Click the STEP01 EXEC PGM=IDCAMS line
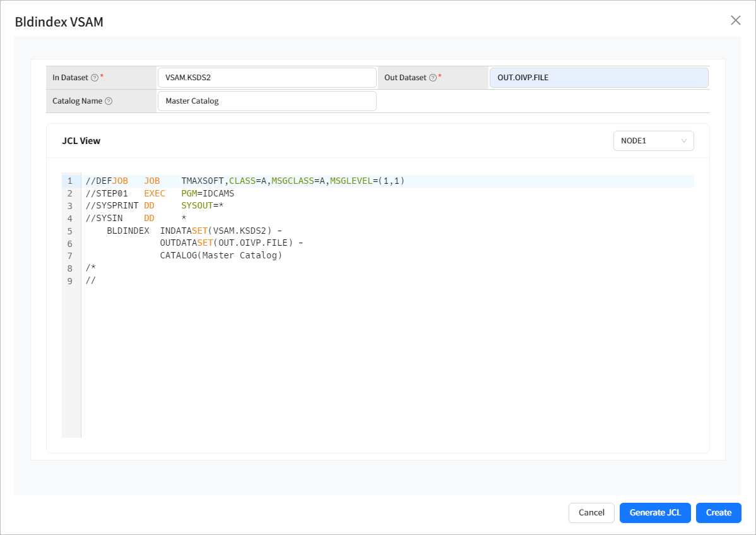756x535 pixels. point(160,194)
